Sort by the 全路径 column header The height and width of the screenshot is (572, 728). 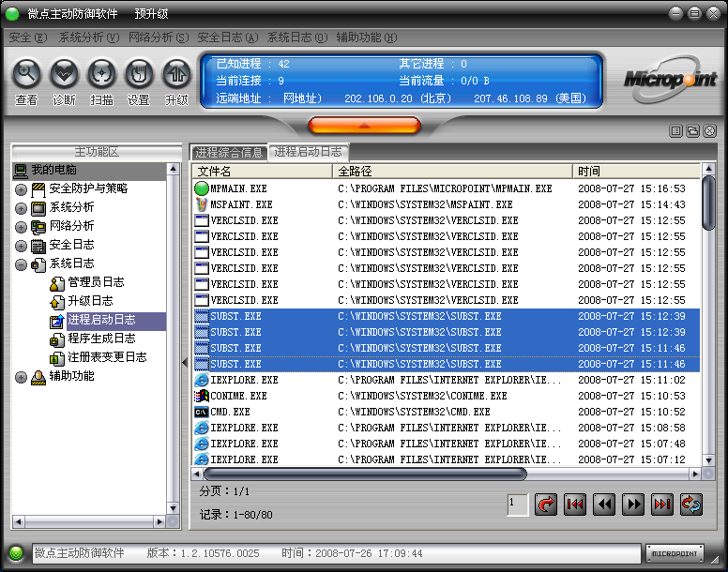point(452,172)
